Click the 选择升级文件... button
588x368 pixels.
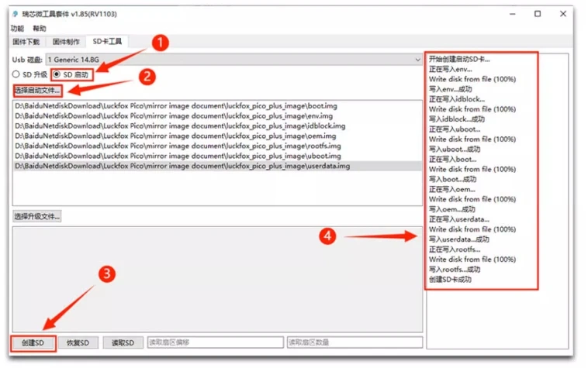pos(37,216)
